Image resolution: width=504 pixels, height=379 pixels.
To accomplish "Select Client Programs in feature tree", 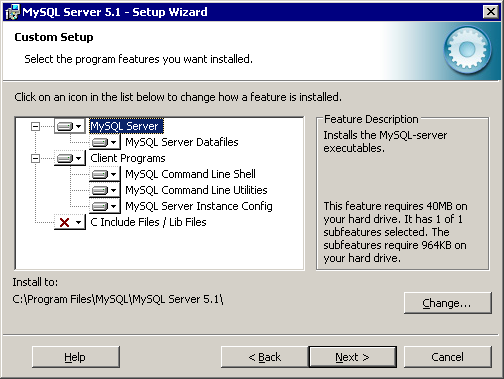I will (x=128, y=158).
